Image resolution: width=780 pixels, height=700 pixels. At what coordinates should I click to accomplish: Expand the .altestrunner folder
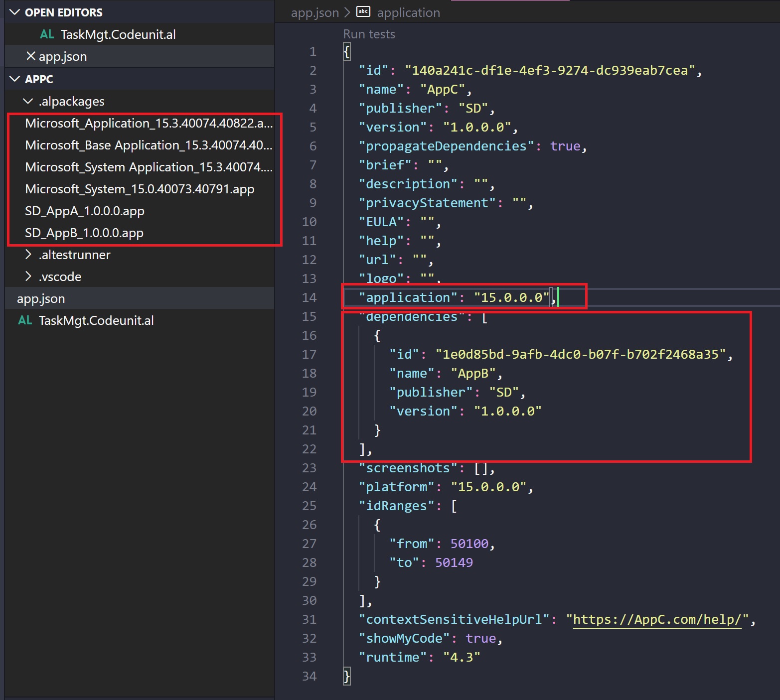[29, 255]
